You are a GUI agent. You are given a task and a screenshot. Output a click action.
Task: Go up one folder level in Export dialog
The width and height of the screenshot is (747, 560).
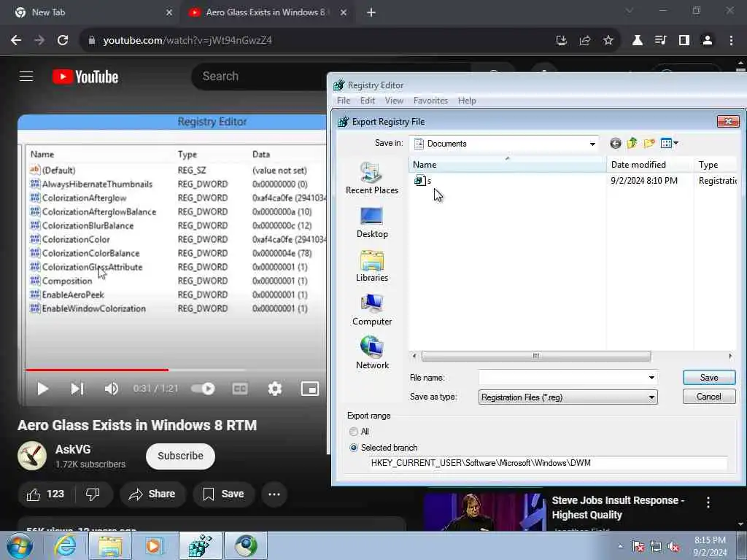point(632,143)
